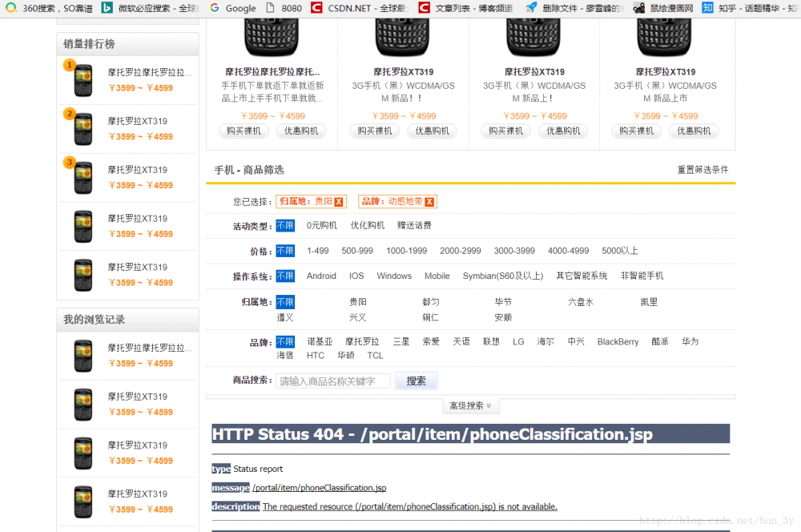
Task: Click the number 2 ranked phone thumbnail
Action: tap(83, 129)
